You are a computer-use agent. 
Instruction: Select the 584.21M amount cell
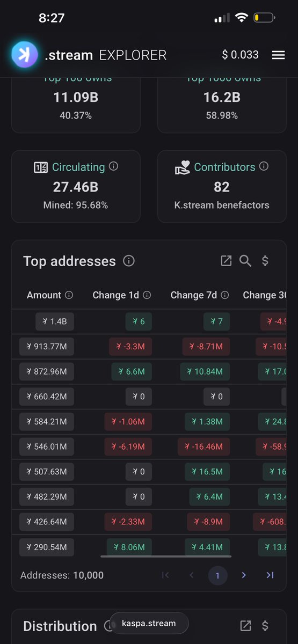coord(47,422)
